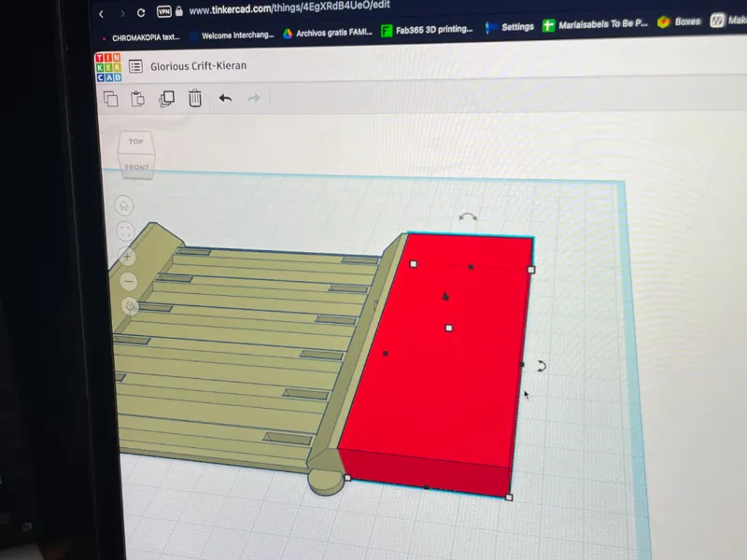
Task: Go forward in browser
Action: pos(123,14)
